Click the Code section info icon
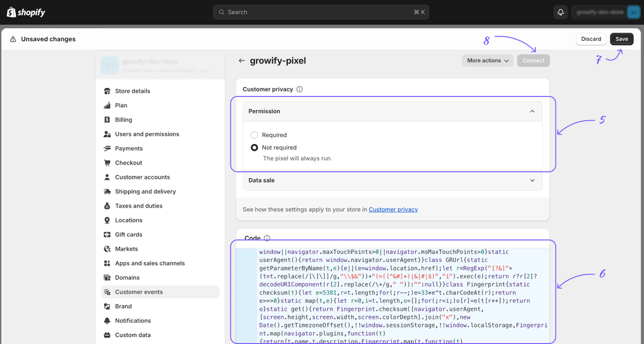 point(267,238)
